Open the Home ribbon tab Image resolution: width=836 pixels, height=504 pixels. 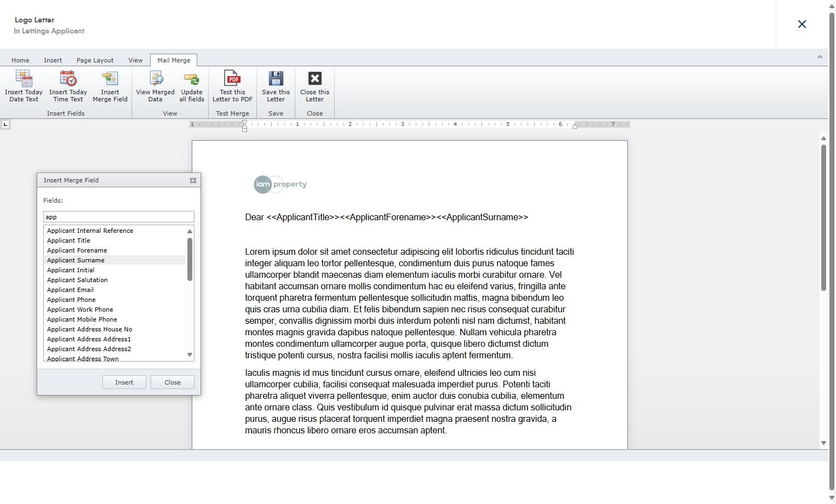pos(20,60)
